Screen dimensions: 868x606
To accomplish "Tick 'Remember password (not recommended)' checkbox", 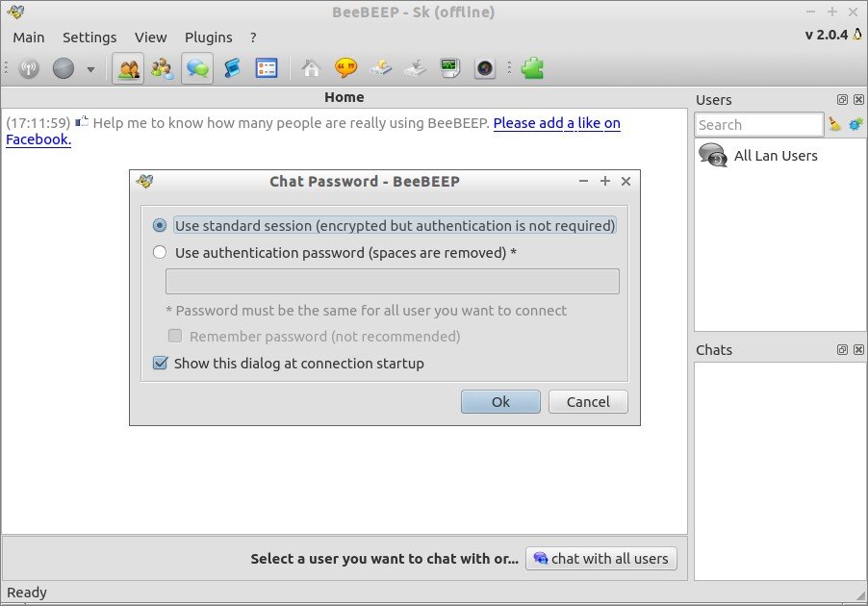I will tap(175, 336).
